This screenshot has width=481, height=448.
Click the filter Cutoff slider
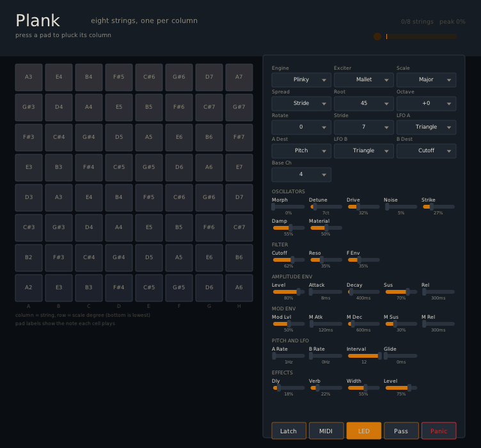tap(288, 260)
